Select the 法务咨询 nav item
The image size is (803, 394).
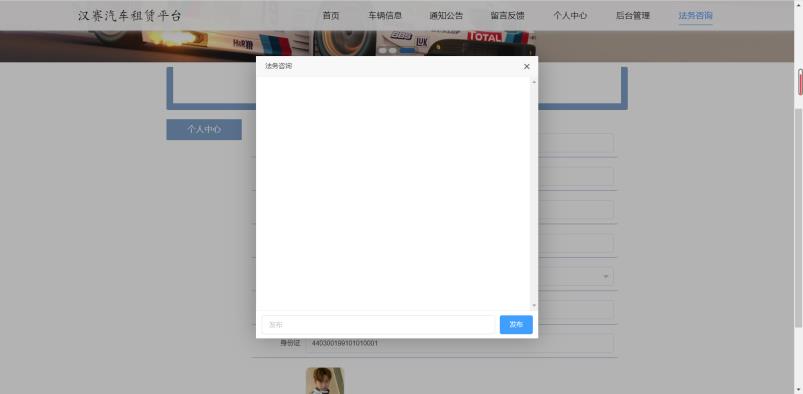point(695,16)
